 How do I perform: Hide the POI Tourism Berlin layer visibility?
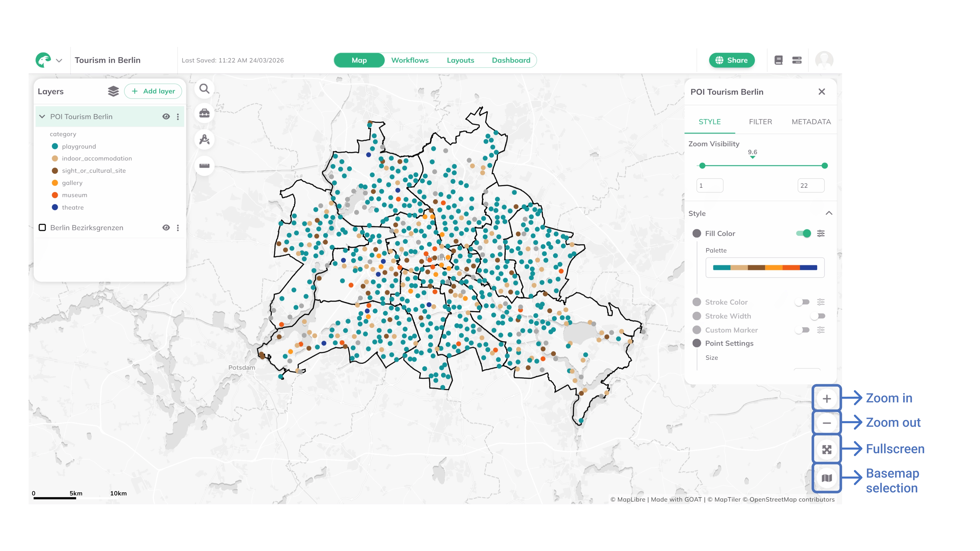coord(166,116)
